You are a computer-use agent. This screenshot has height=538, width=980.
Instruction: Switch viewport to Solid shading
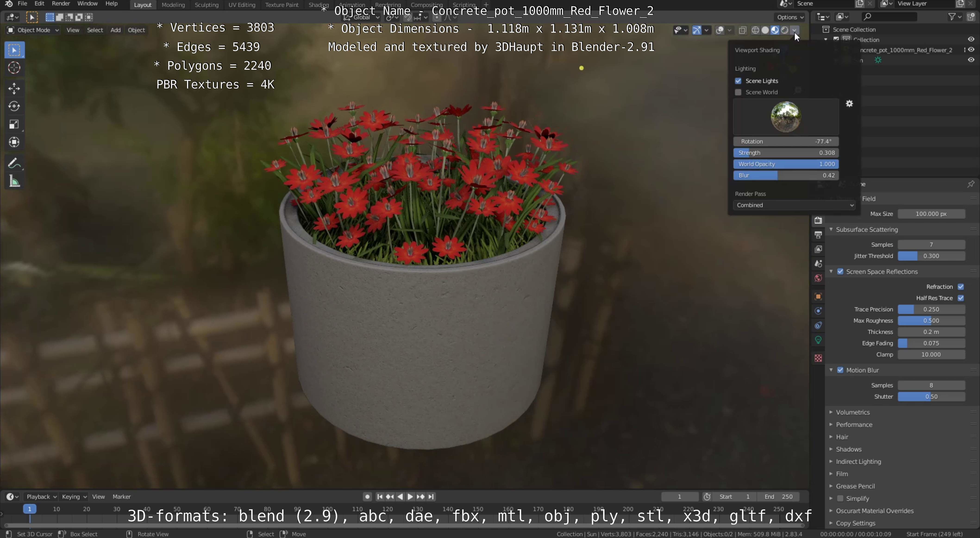765,30
